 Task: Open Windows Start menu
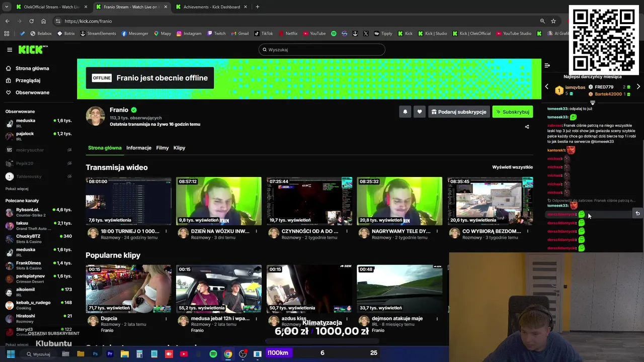11,353
